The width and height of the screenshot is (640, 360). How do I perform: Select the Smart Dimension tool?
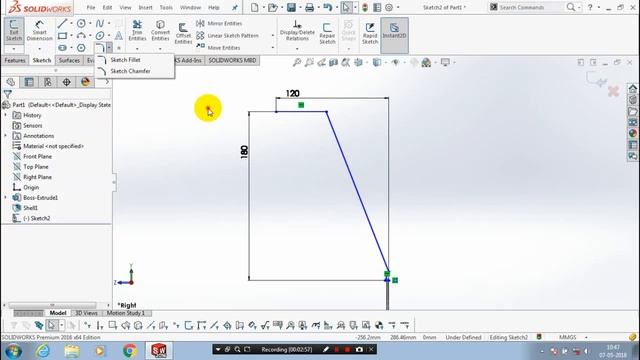pyautogui.click(x=40, y=30)
